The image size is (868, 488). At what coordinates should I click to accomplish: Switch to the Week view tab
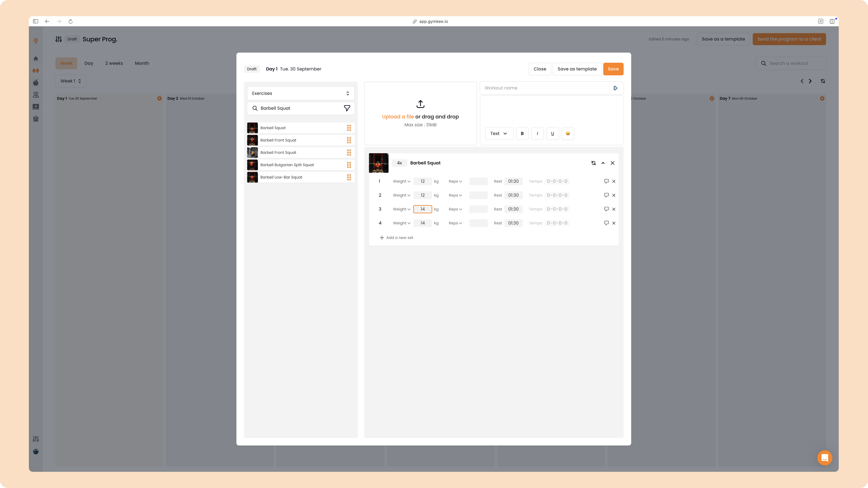tap(66, 63)
